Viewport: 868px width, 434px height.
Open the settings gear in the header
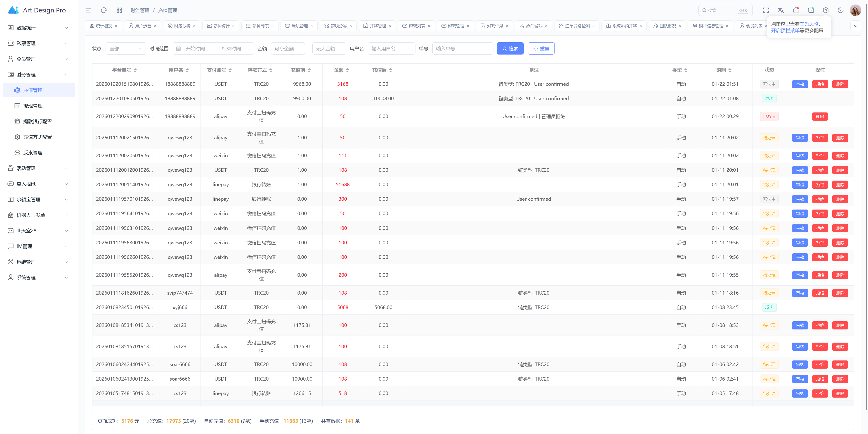[825, 10]
